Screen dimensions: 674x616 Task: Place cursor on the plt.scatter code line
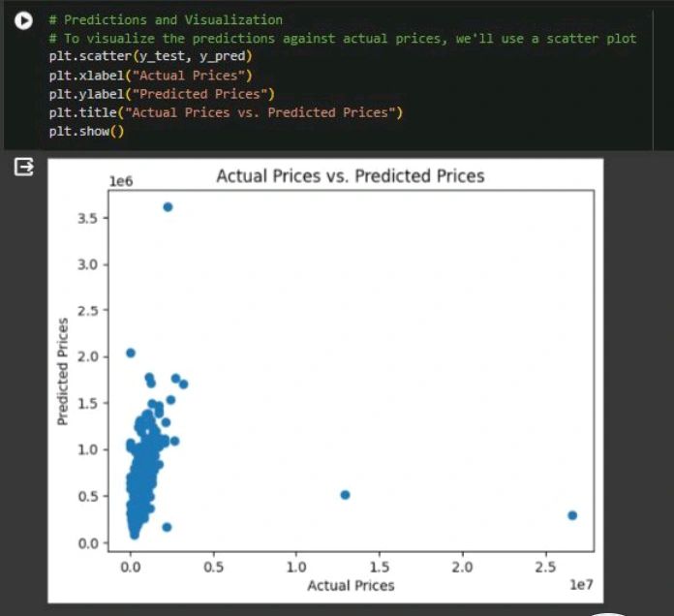tap(150, 56)
